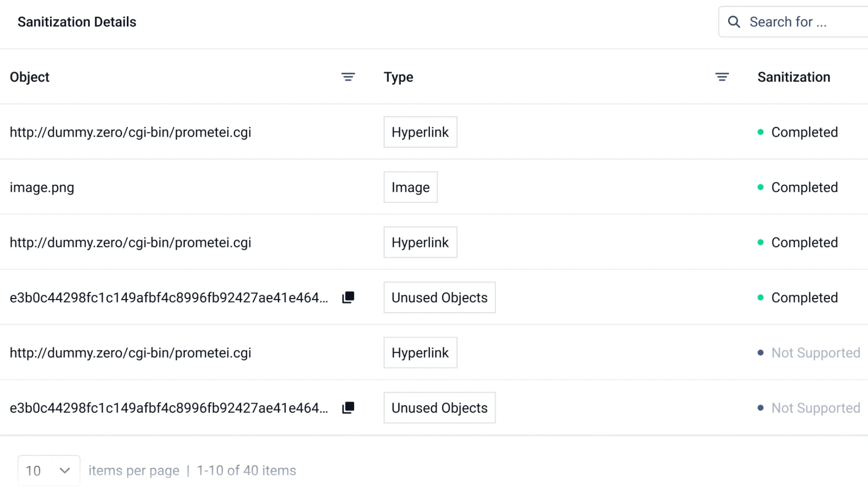Click the Hyperlink tag in the Not Supported row
This screenshot has width=868, height=496.
coord(420,353)
